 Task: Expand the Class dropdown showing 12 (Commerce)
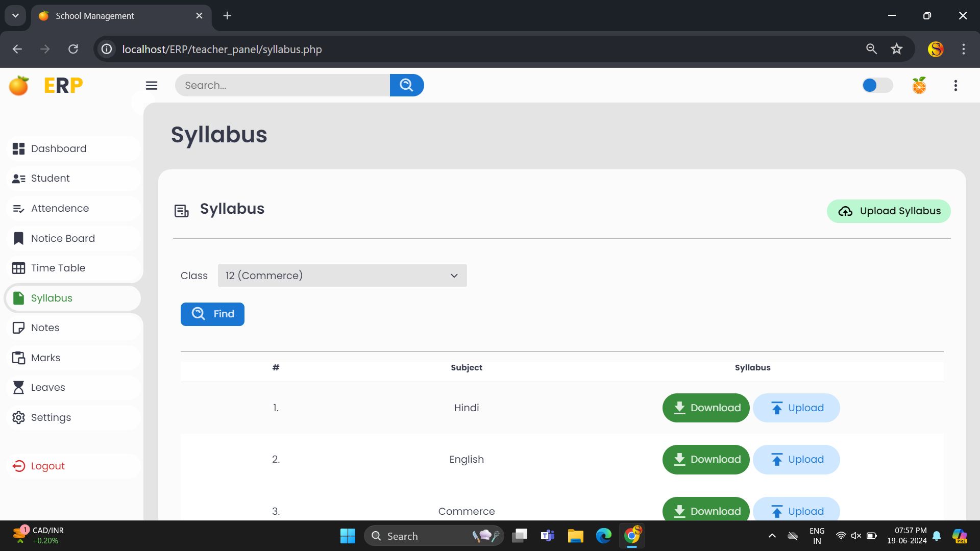(342, 275)
